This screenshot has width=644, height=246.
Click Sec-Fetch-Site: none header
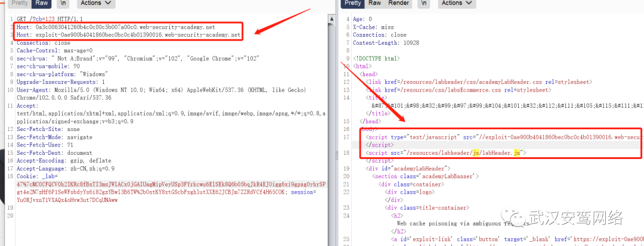pyautogui.click(x=48, y=129)
